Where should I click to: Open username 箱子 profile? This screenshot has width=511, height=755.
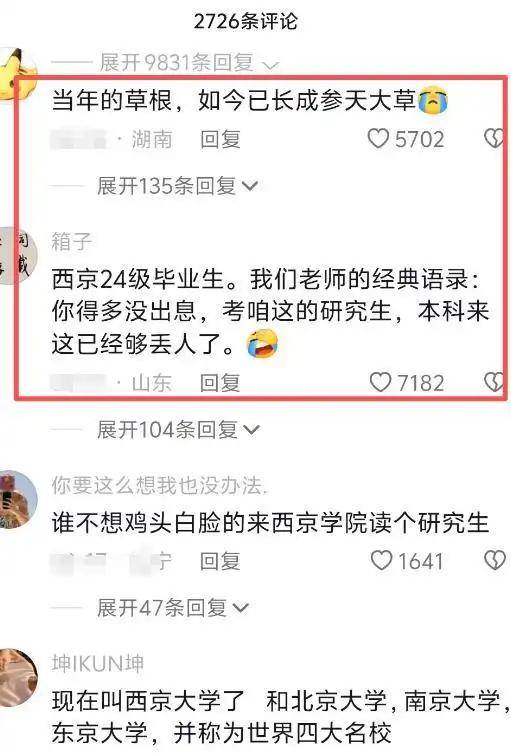71,242
